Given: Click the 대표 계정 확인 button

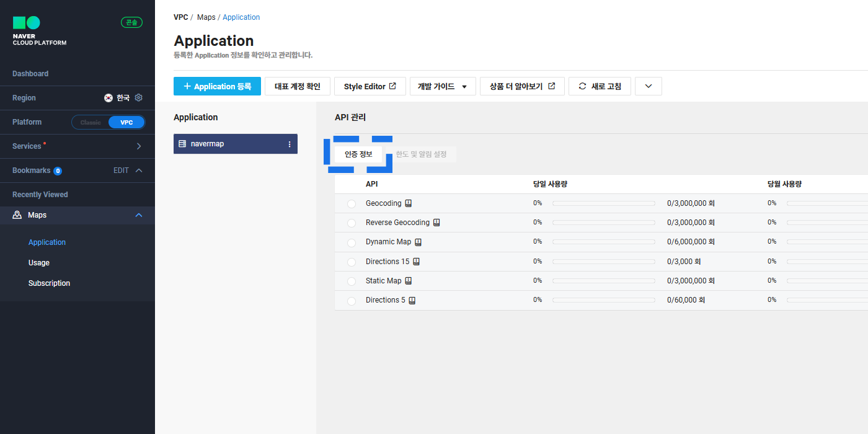Looking at the screenshot, I should pyautogui.click(x=298, y=86).
